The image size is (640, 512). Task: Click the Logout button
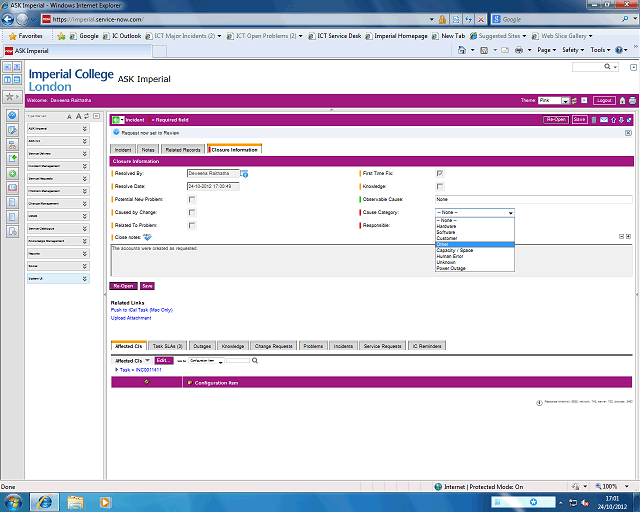tap(604, 100)
